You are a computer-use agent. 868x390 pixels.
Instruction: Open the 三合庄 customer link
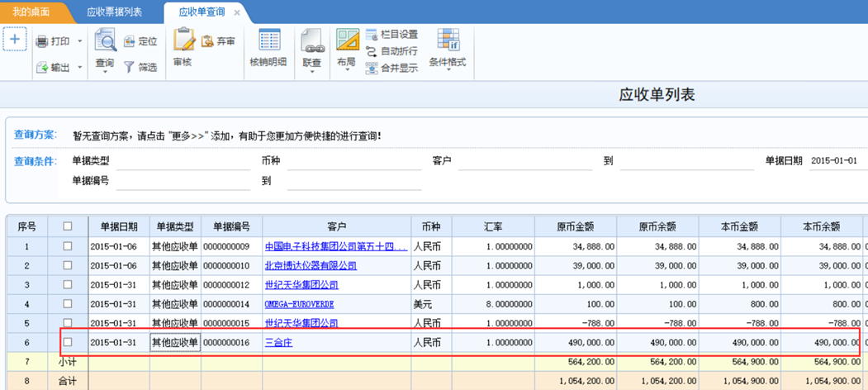point(278,343)
